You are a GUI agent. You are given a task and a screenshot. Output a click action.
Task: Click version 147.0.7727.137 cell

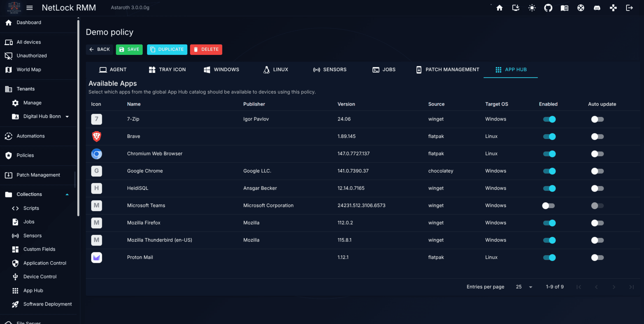pyautogui.click(x=353, y=154)
